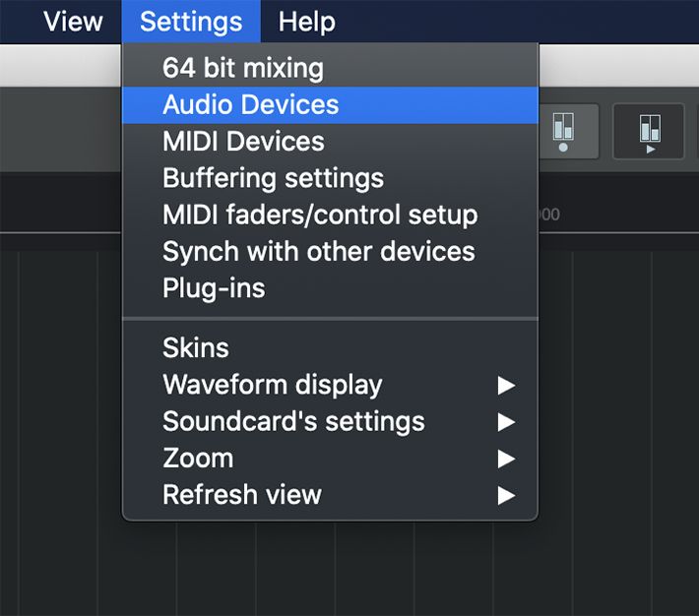Select MIDI Devices menu entry
Image resolution: width=699 pixels, height=616 pixels.
(x=330, y=142)
